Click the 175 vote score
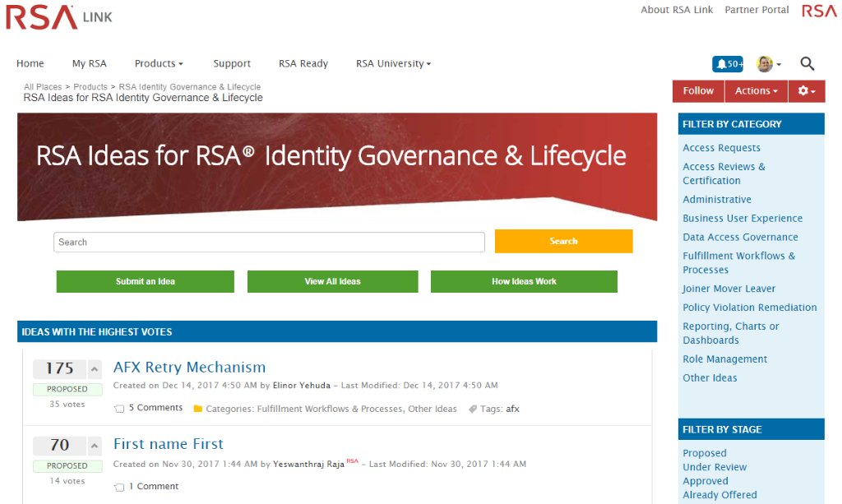The height and width of the screenshot is (504, 842). click(59, 368)
